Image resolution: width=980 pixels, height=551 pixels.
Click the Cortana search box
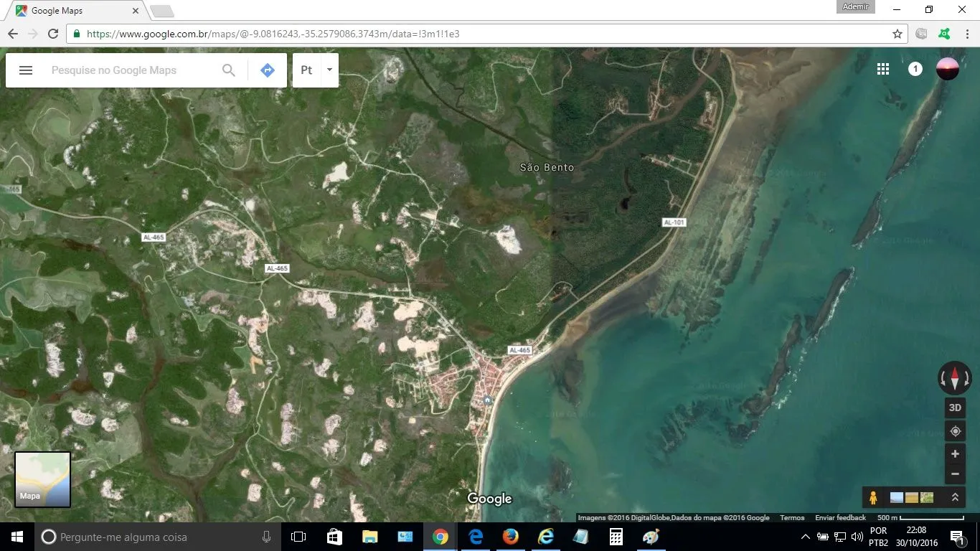(158, 537)
